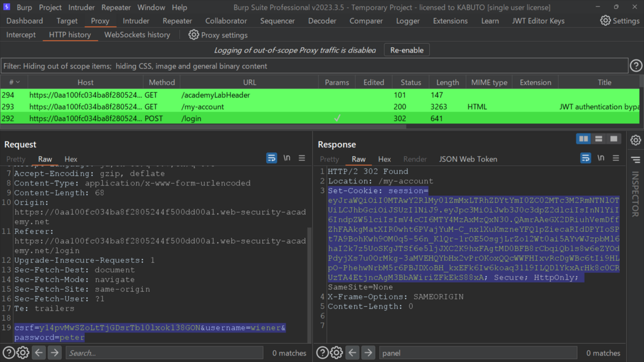Select tabbed combined layout icon

click(x=613, y=139)
